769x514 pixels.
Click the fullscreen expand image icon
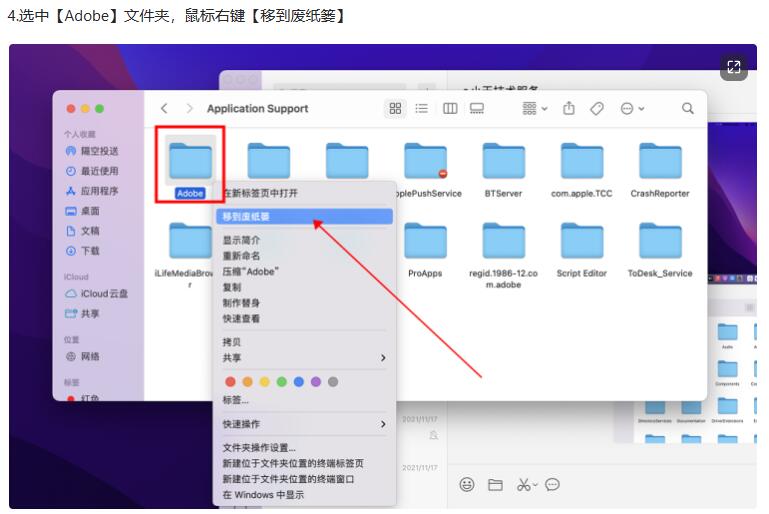pos(734,67)
